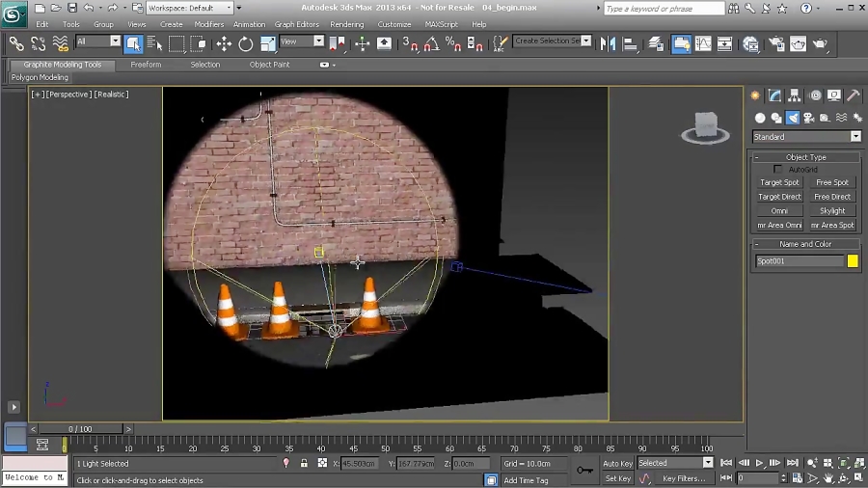Click the Skylight button
This screenshot has width=868, height=488.
click(x=832, y=211)
